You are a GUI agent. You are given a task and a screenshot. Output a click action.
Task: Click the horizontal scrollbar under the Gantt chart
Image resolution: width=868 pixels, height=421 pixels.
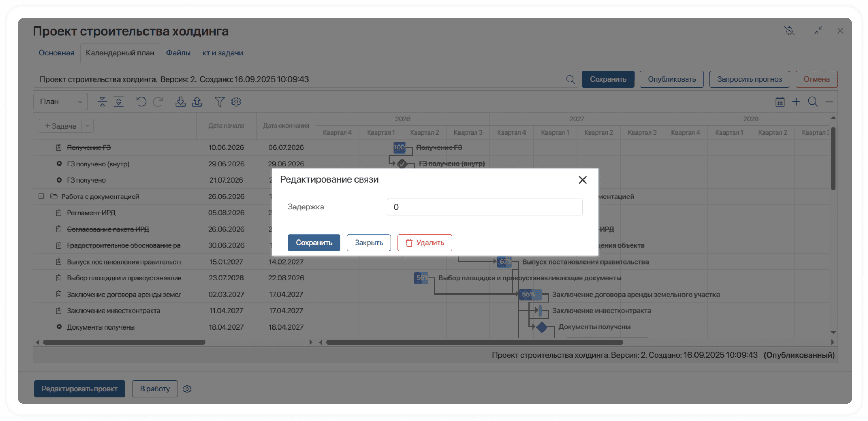pyautogui.click(x=474, y=342)
